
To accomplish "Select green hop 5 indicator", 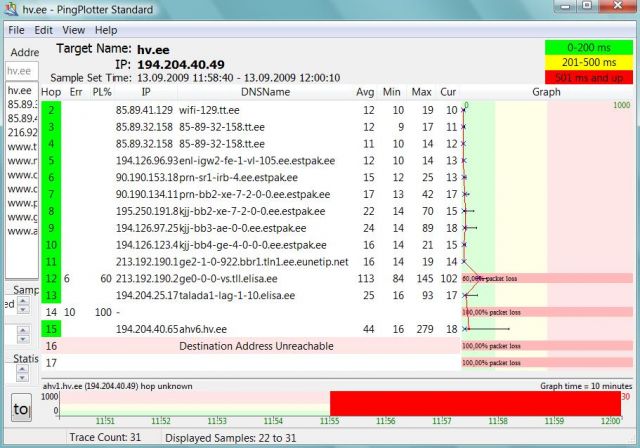I will click(51, 160).
